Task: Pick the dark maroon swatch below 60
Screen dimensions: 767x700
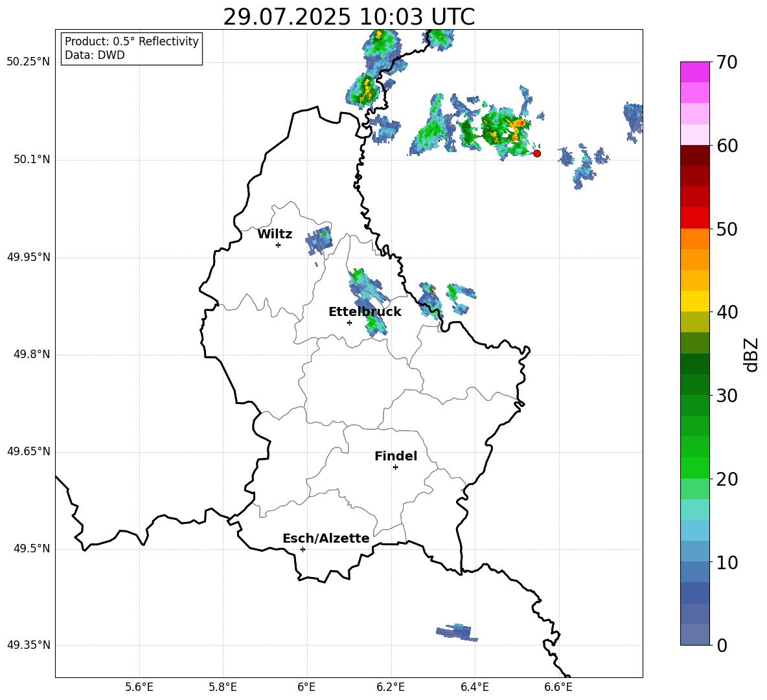Action: (x=695, y=155)
